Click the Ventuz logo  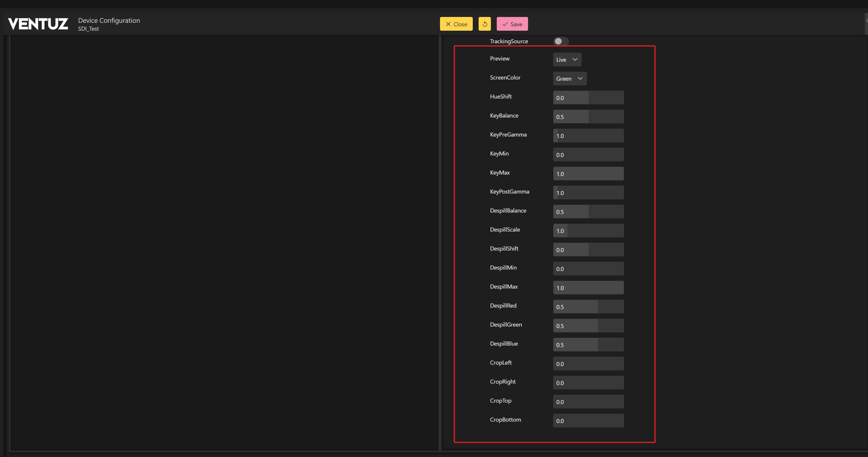click(x=38, y=24)
